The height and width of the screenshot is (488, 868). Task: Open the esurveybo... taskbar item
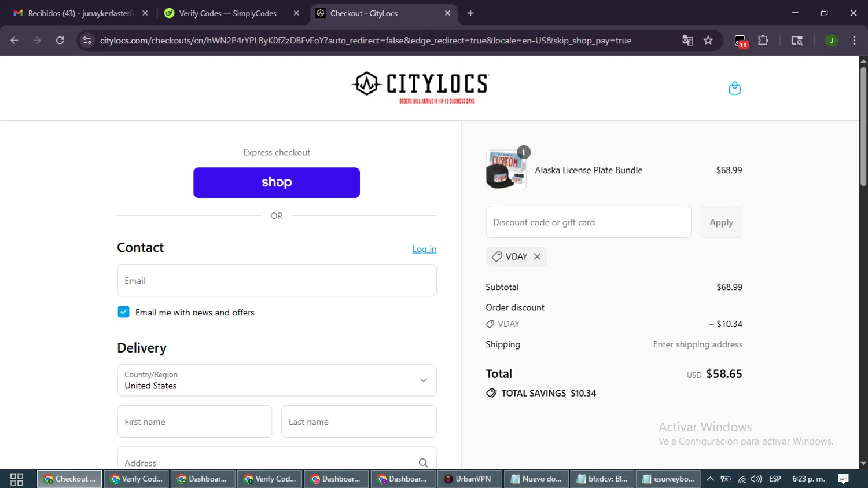point(669,479)
